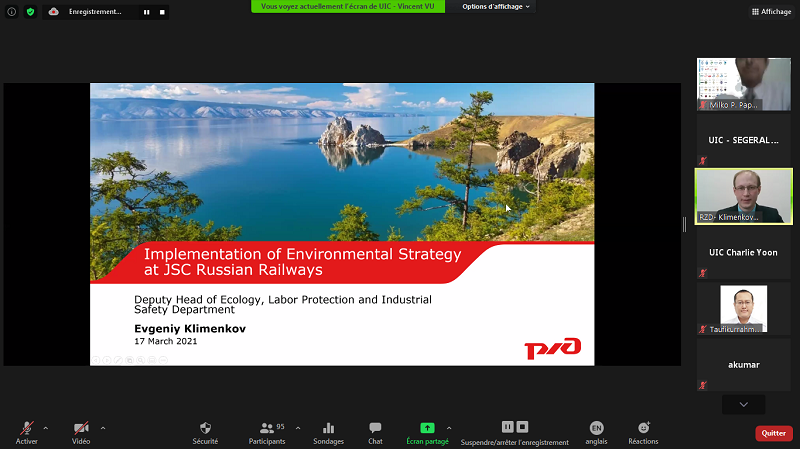
Task: Open more options in slideshow controls
Action: (163, 360)
